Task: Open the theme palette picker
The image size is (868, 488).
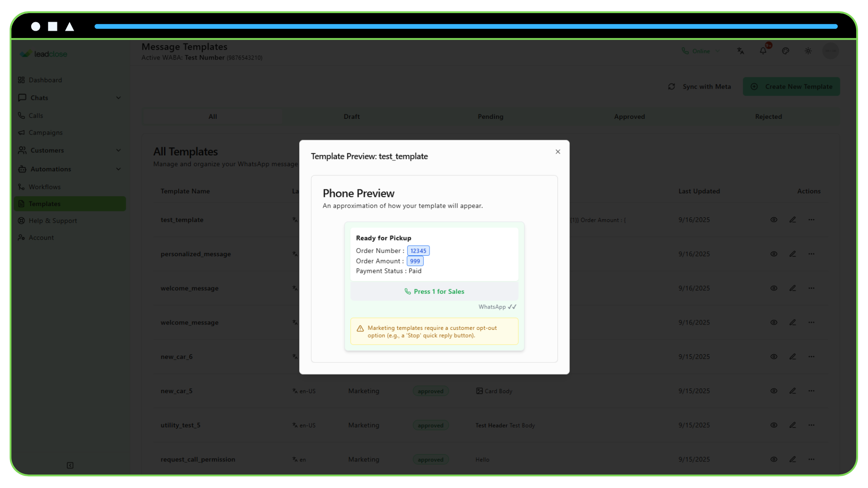Action: click(786, 51)
